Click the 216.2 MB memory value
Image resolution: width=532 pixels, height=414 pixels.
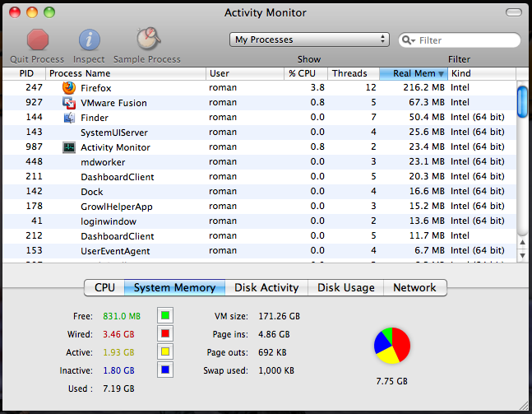pyautogui.click(x=423, y=87)
